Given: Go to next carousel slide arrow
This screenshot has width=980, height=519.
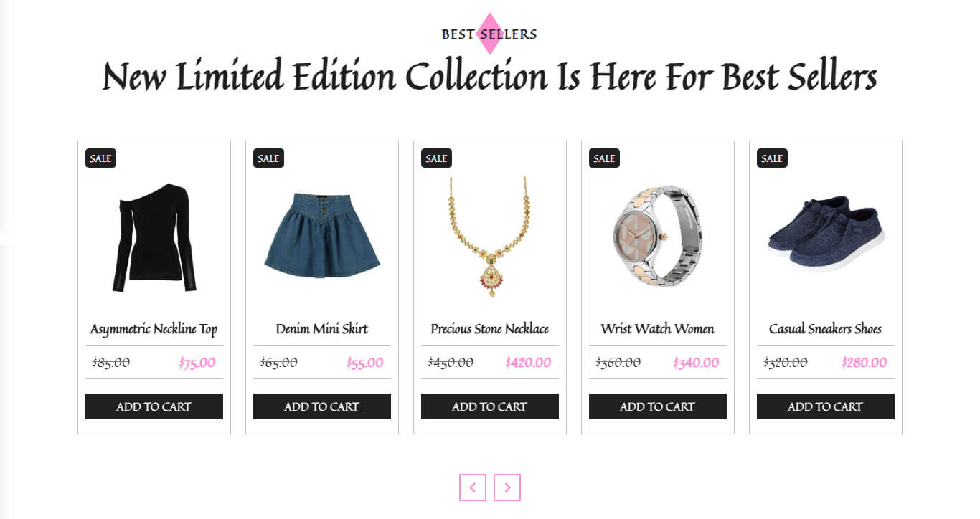Looking at the screenshot, I should click(x=507, y=487).
